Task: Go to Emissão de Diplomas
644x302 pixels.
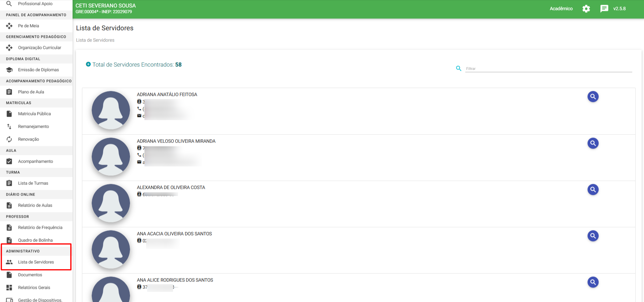Action: click(x=38, y=70)
